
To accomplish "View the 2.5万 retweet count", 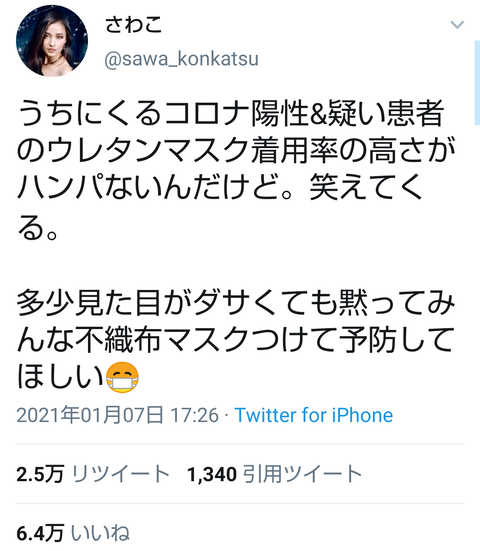I will click(40, 474).
